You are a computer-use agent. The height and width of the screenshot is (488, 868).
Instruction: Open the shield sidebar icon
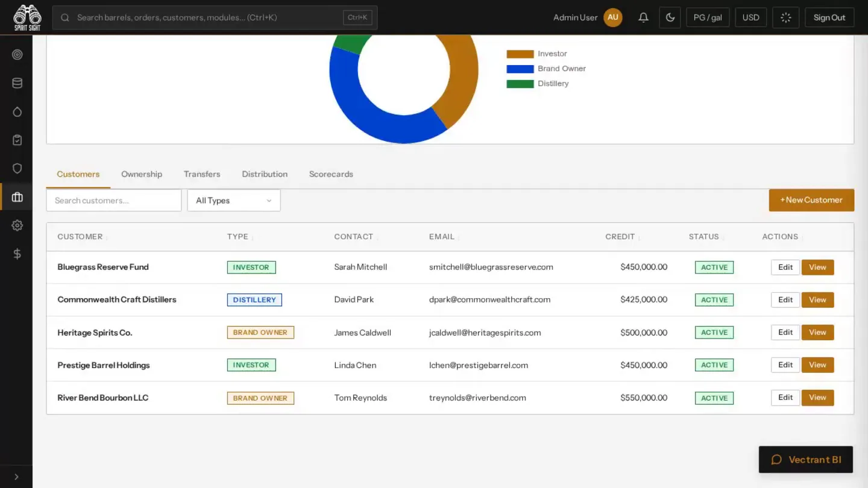coord(17,168)
